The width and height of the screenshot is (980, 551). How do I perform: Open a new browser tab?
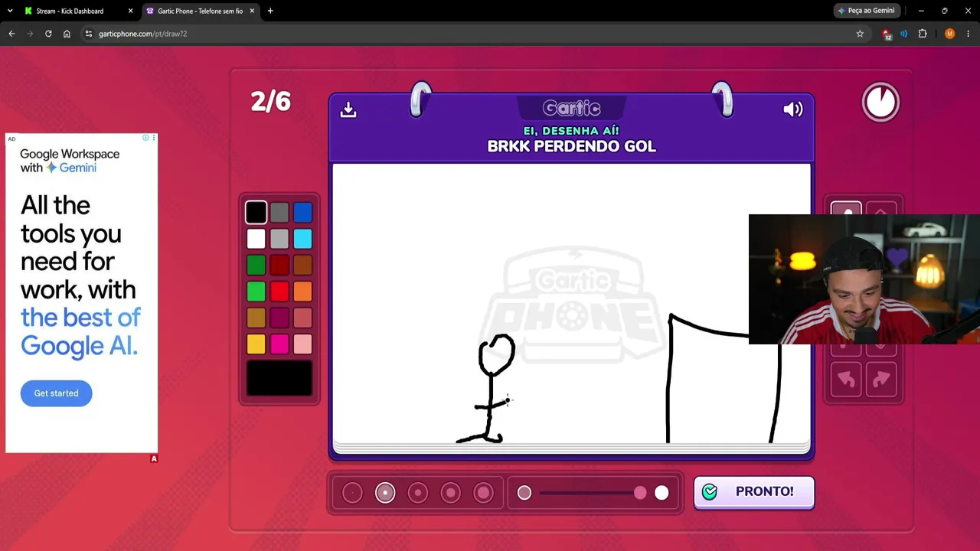270,11
